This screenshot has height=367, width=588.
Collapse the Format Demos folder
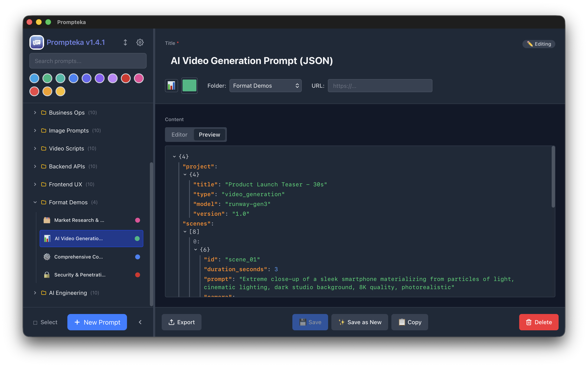coord(35,202)
